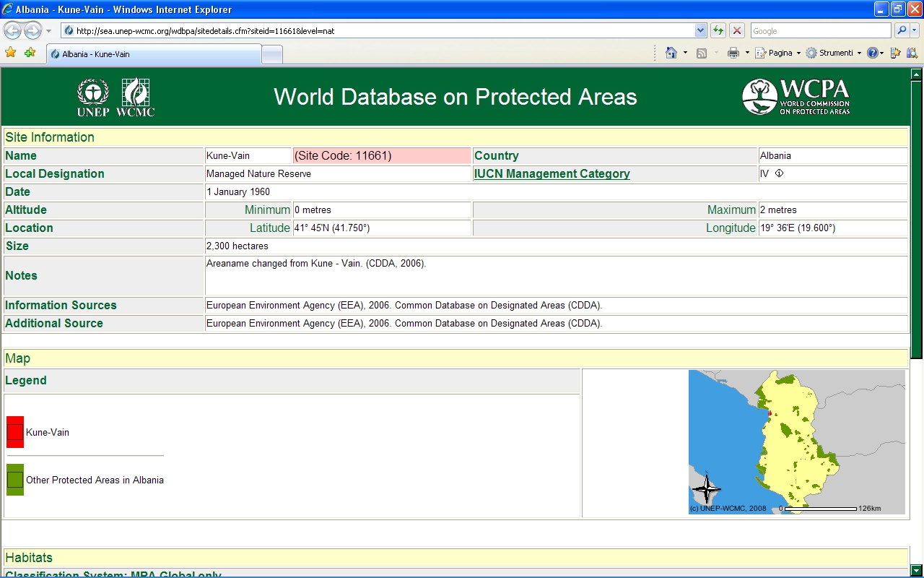
Task: Click the compass rose on the map
Action: pos(706,489)
